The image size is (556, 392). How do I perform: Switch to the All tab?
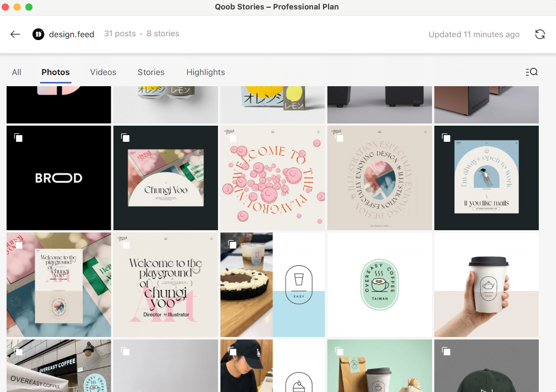point(17,72)
